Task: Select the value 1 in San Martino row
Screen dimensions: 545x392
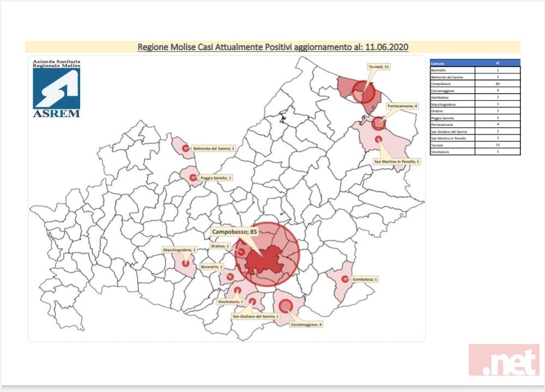Action: click(498, 138)
